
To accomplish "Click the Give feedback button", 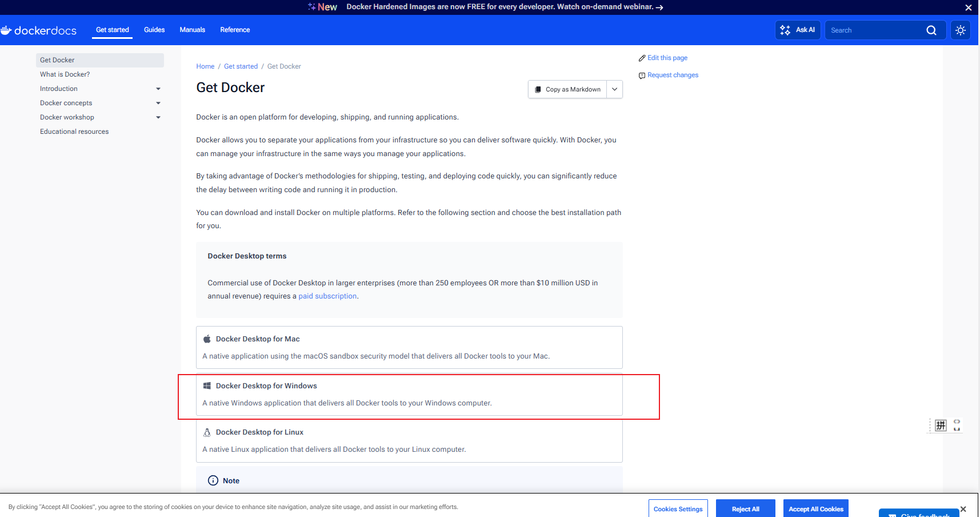I will 919,513.
